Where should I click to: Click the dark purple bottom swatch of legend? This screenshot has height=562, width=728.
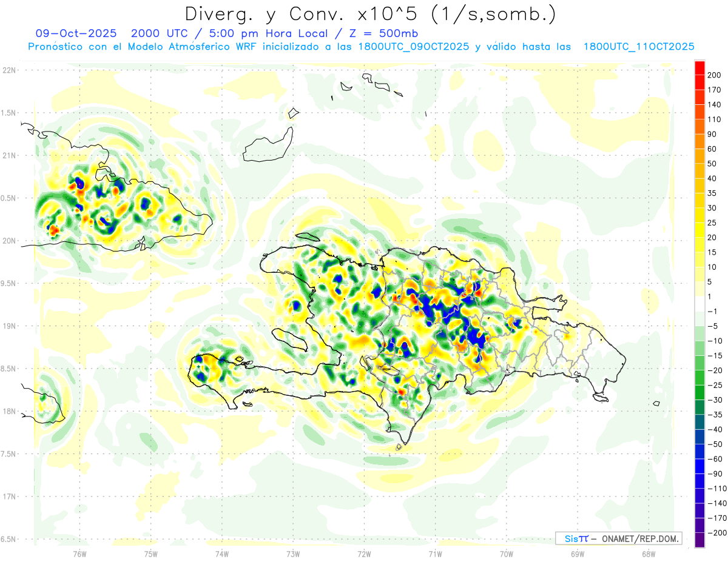click(x=699, y=540)
